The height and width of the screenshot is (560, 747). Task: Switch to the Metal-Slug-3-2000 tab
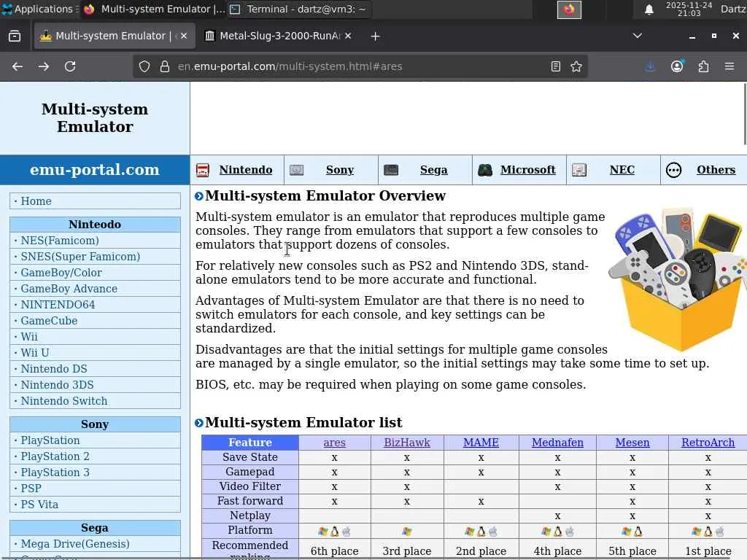coord(279,36)
